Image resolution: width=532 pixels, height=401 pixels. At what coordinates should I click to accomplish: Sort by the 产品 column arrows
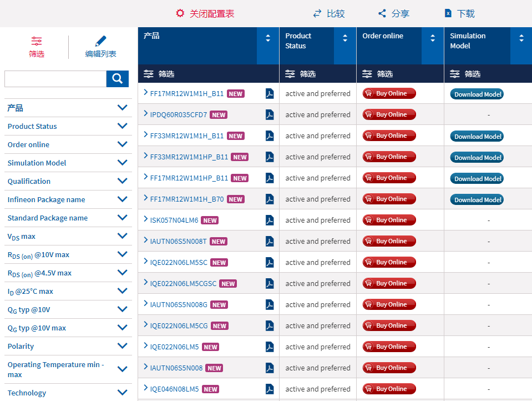(268, 38)
